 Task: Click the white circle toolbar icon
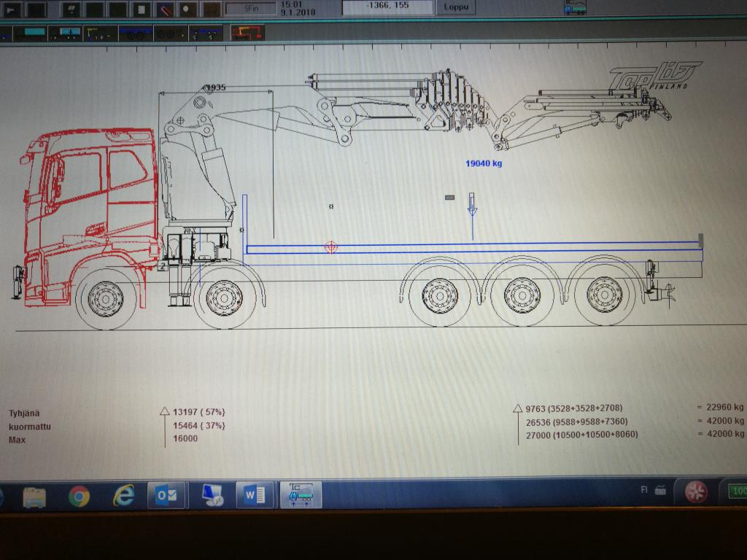pos(187,9)
